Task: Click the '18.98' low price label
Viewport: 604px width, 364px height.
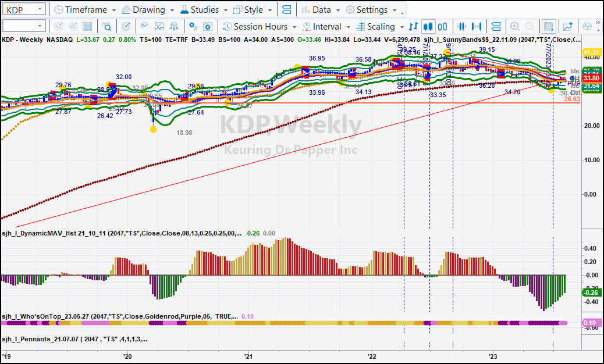Action: coord(184,133)
